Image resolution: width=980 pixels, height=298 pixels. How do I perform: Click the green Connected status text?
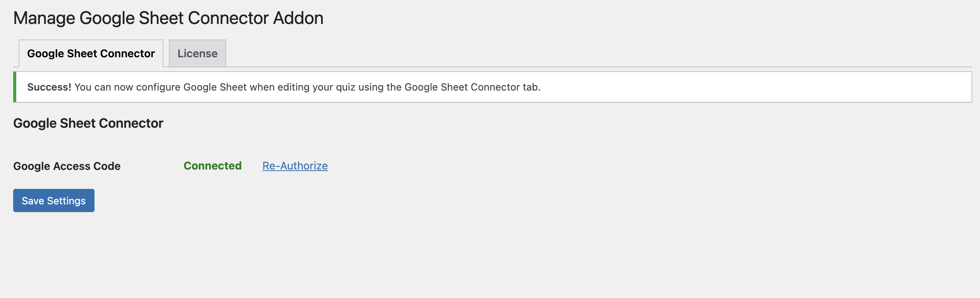[212, 166]
